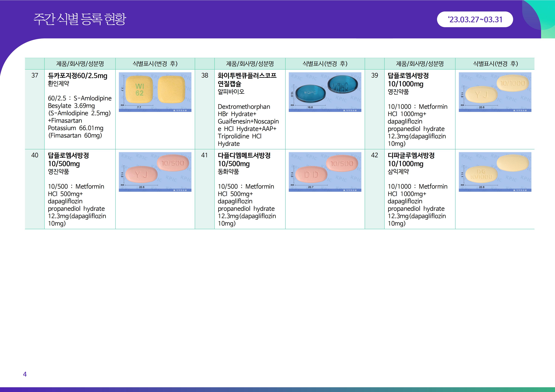Select product name 듀카포지정60/2.5mg

(x=77, y=76)
